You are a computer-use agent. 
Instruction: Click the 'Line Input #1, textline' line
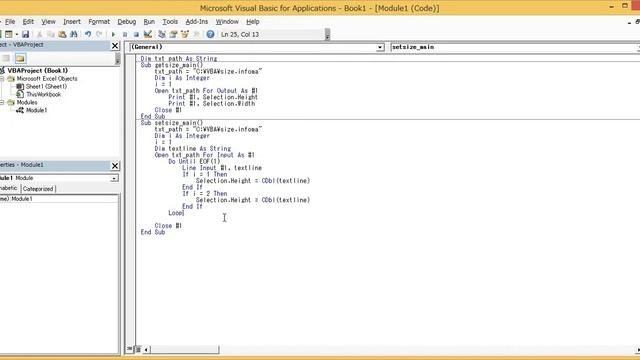[x=222, y=168]
